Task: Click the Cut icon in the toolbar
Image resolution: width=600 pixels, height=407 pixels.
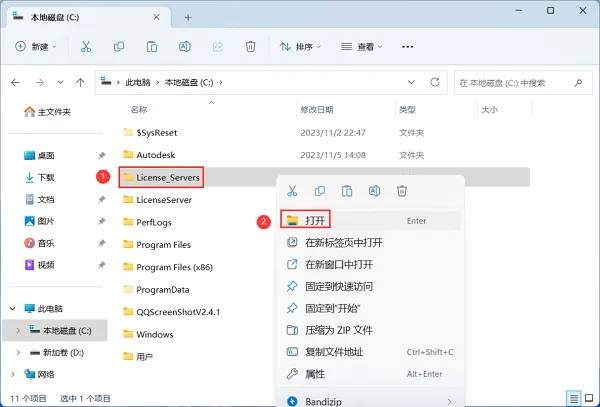Action: click(x=86, y=47)
